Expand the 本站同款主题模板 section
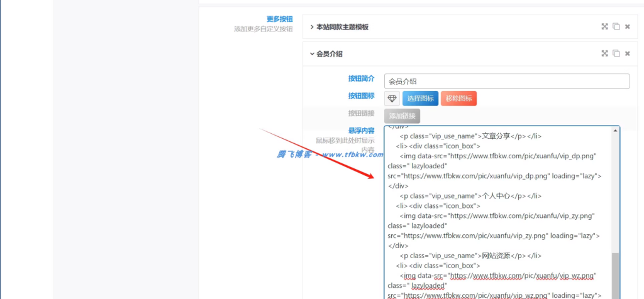 coord(340,27)
